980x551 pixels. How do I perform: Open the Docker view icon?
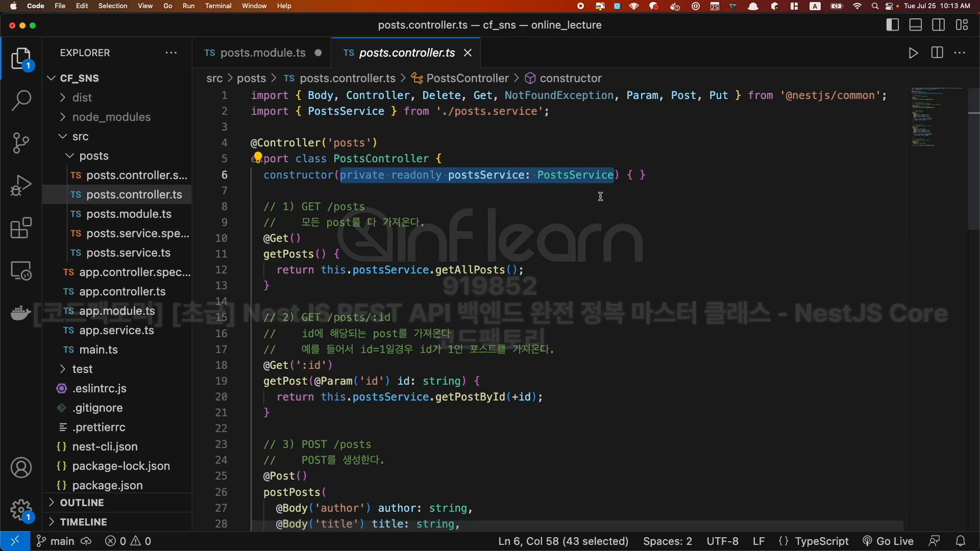click(21, 313)
